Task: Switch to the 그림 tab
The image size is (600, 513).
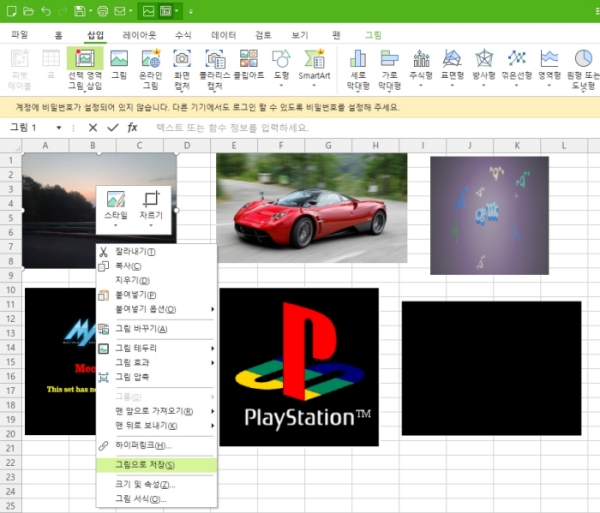Action: tap(373, 35)
